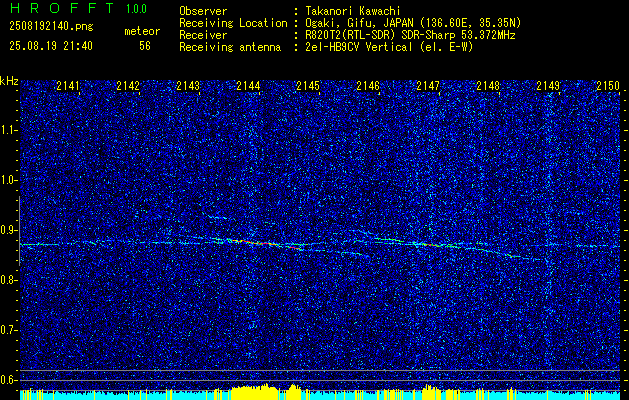The width and height of the screenshot is (629, 400).
Task: Click the HROFFT title text
Action: (62, 8)
